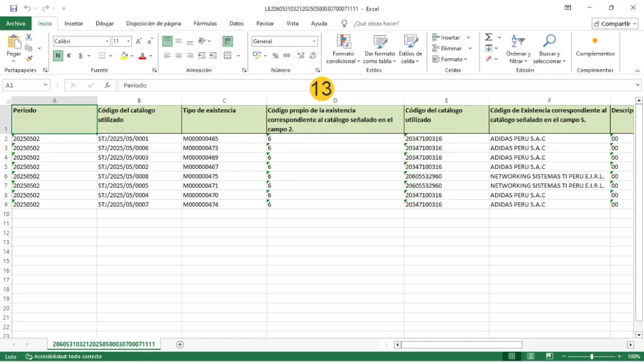Toggle Wrap Text (Ajustar texto) button

click(x=227, y=41)
